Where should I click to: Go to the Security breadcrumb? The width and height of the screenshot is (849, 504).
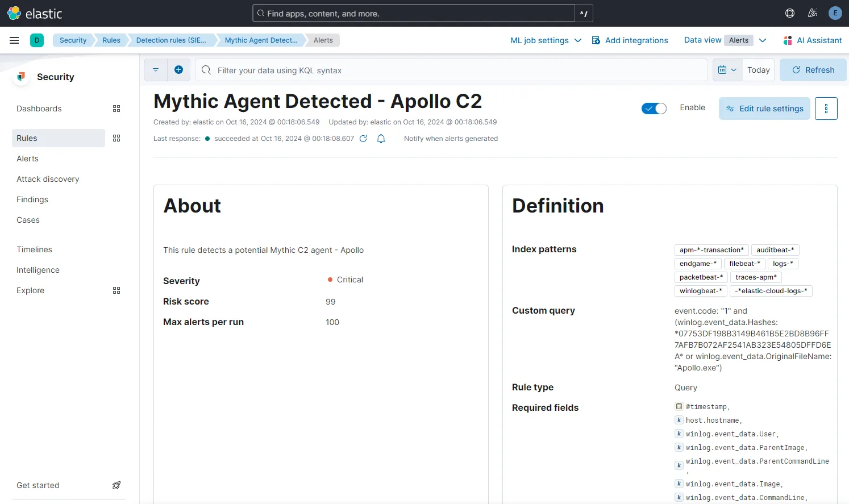coord(73,40)
